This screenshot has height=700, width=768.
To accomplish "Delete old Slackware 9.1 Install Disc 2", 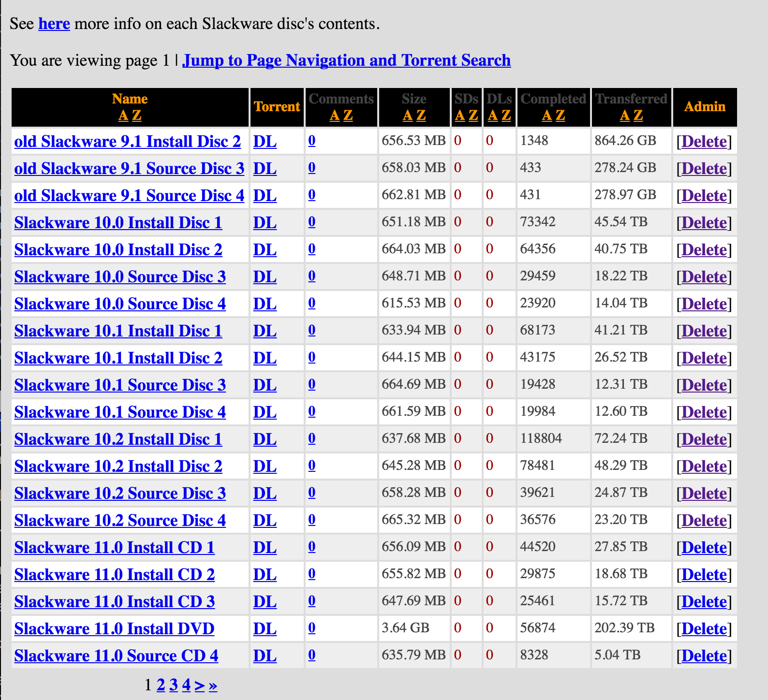I will (704, 141).
